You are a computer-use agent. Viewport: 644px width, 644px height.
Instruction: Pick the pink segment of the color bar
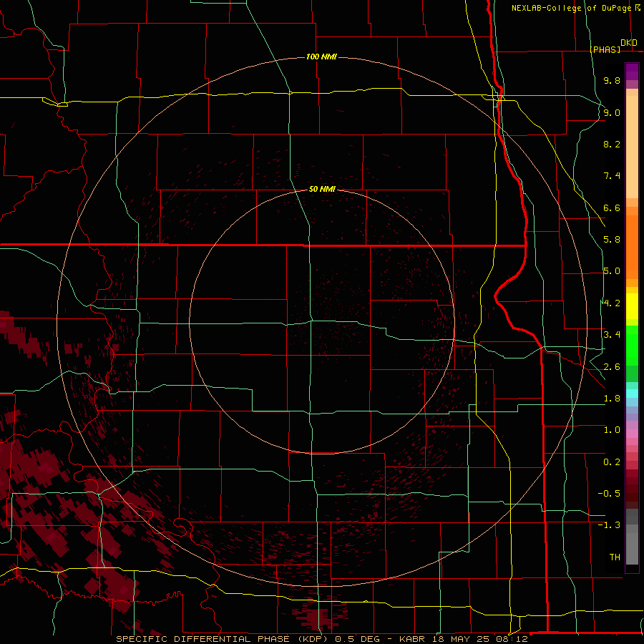632,433
